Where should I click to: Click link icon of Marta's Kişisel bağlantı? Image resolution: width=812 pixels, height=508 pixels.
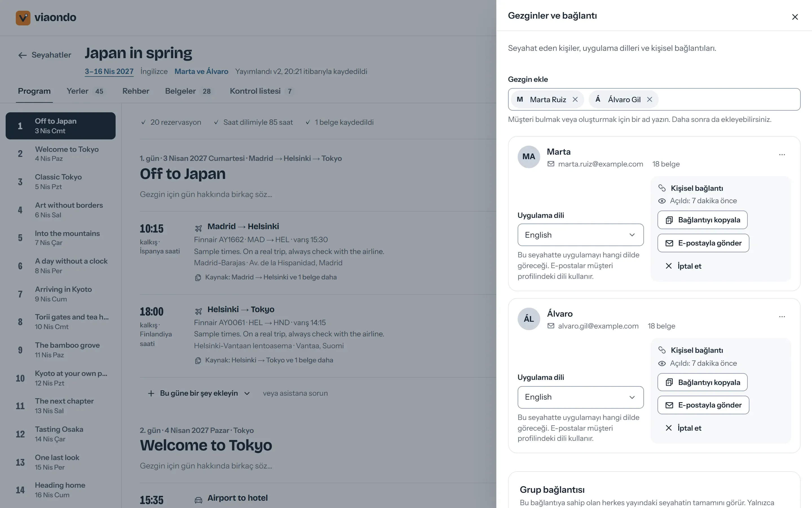pyautogui.click(x=662, y=188)
